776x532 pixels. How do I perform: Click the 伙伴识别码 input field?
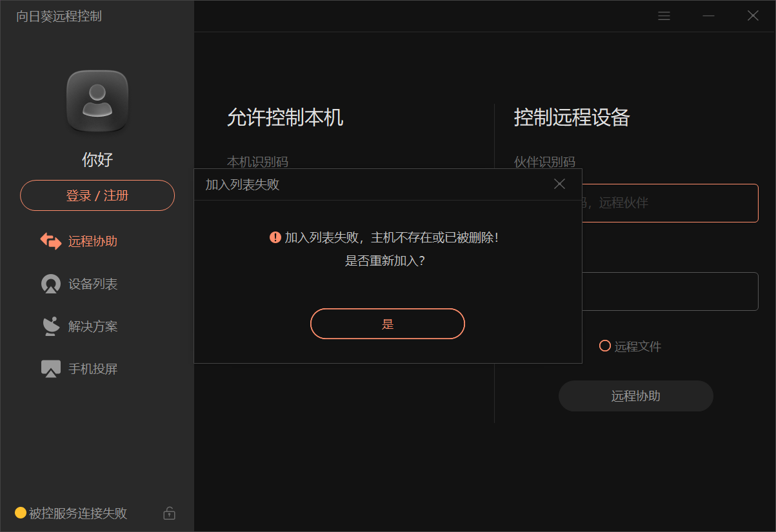[670, 203]
